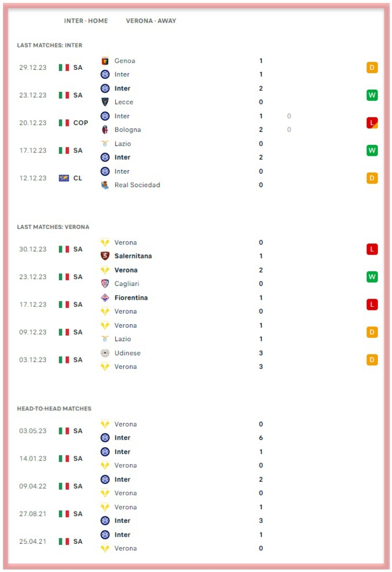Open the Udinese team link
Viewport: 392px width, 572px height.
point(127,353)
